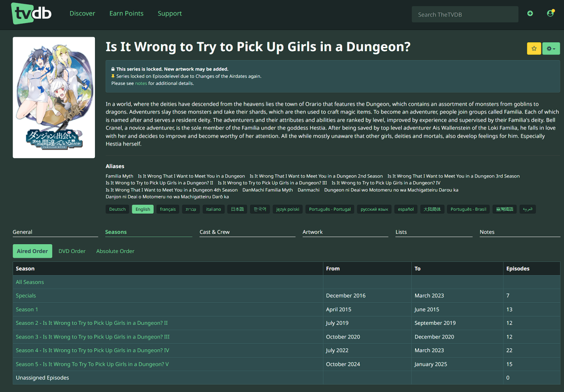Enable the Deutsch language translation
Screen dimensions: 564x392
[x=117, y=209]
